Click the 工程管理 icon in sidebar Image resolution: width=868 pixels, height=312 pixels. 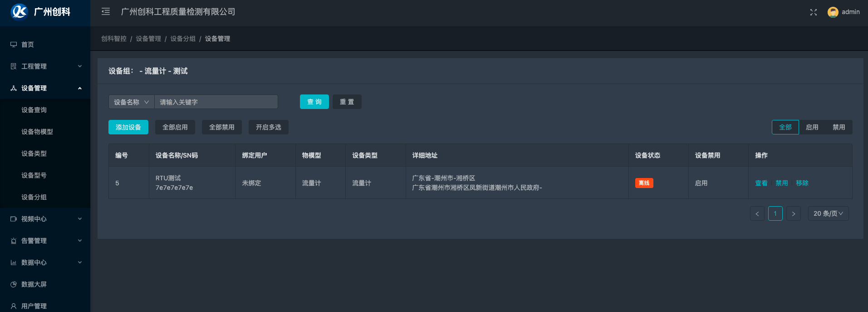pos(14,66)
